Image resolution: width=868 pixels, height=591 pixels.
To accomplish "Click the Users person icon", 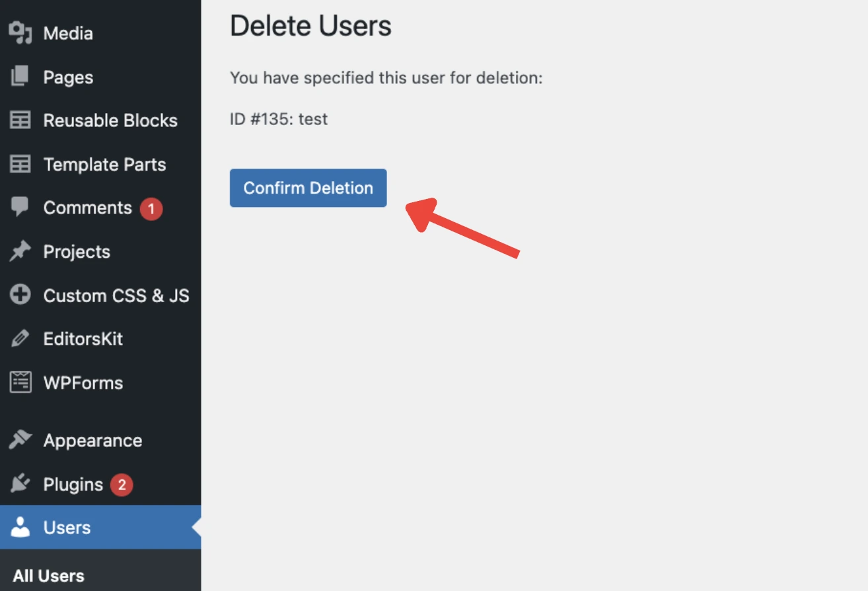I will [20, 528].
